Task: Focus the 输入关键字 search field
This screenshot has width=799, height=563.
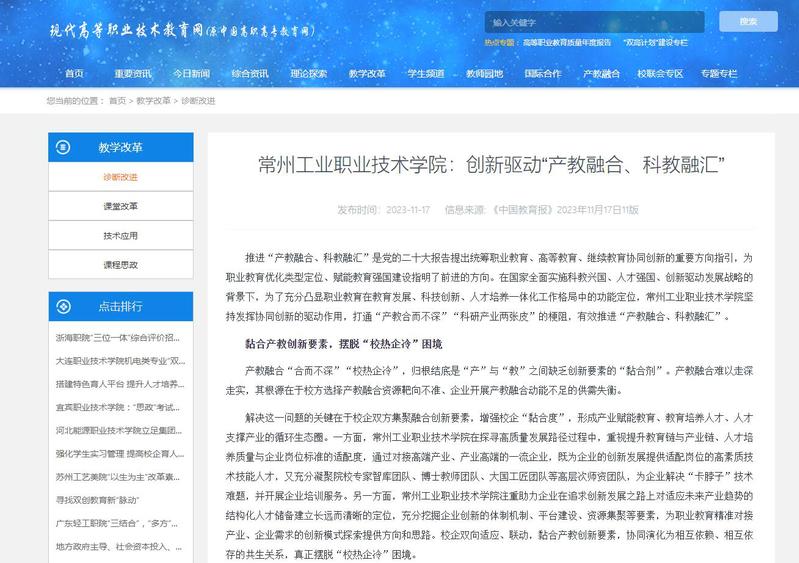Action: [593, 22]
